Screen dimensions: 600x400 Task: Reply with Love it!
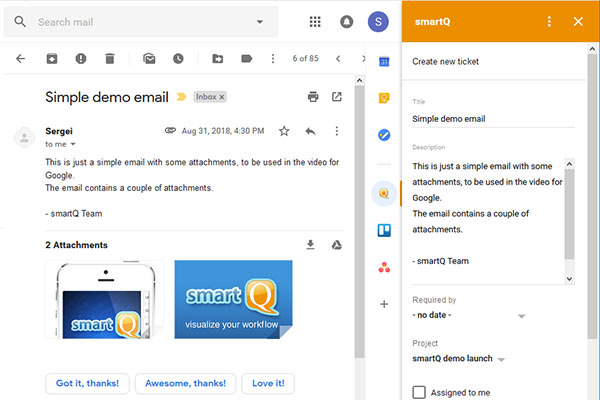tap(268, 384)
